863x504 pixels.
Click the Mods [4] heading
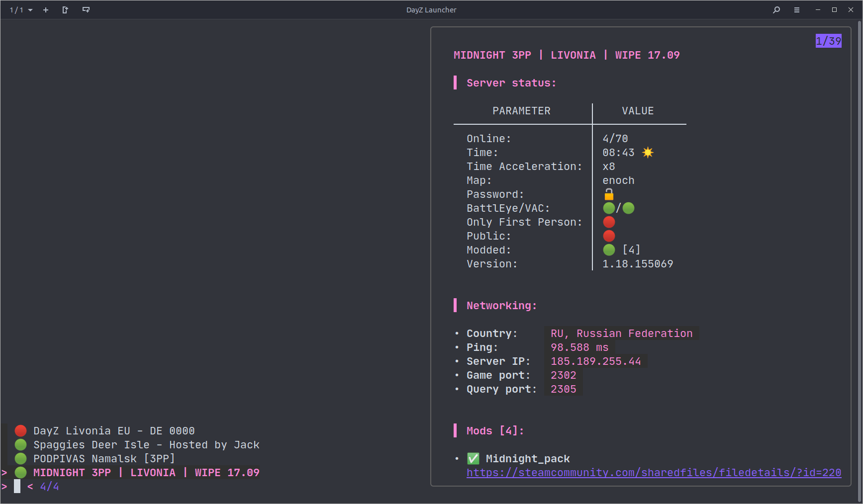point(495,431)
